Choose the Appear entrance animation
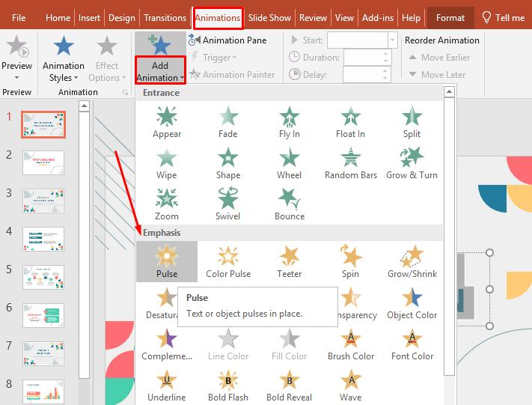 click(167, 122)
